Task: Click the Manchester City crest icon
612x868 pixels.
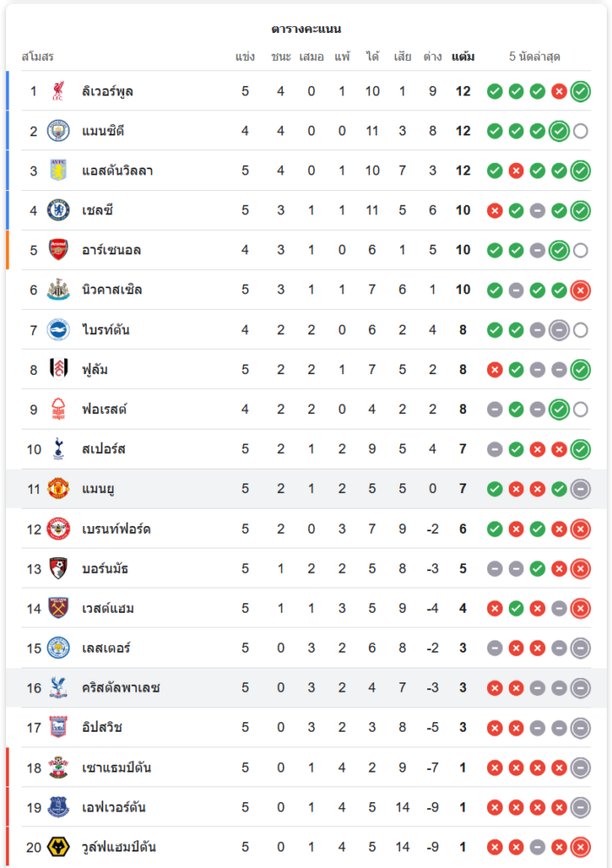Action: pos(58,131)
